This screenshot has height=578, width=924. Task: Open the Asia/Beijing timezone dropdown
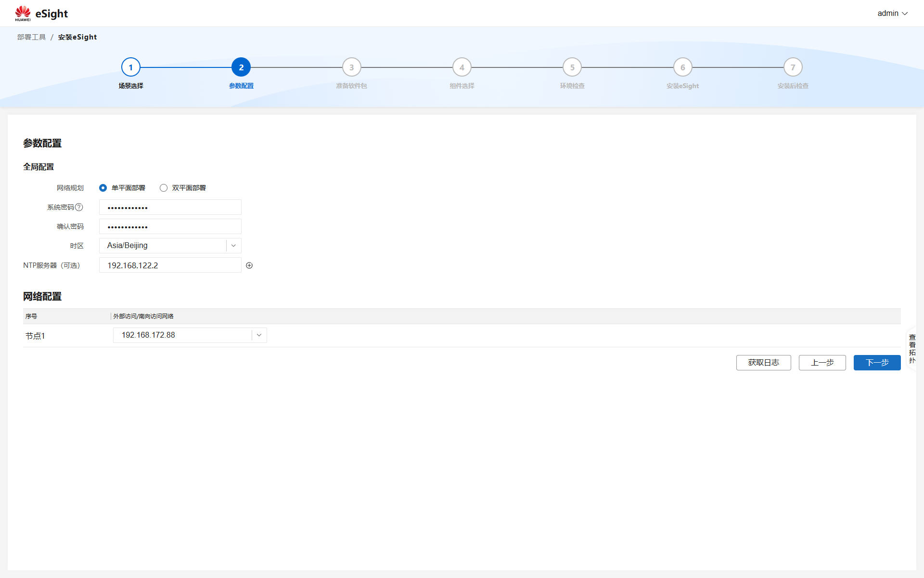coord(233,246)
